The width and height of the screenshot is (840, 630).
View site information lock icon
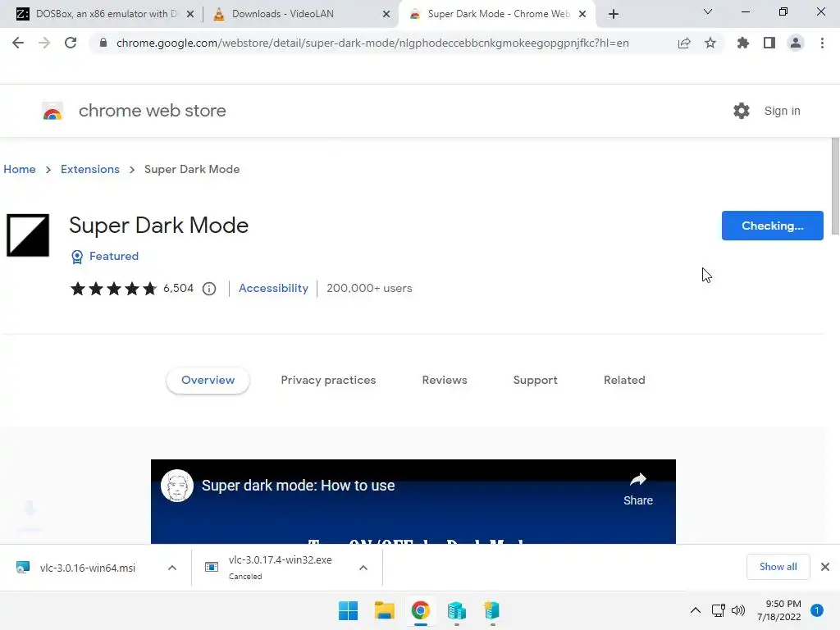point(103,43)
